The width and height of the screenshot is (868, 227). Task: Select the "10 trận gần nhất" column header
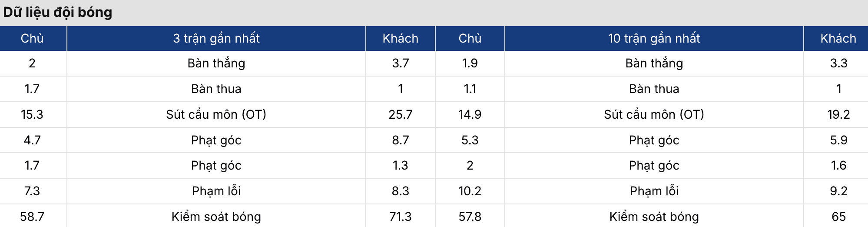(654, 38)
